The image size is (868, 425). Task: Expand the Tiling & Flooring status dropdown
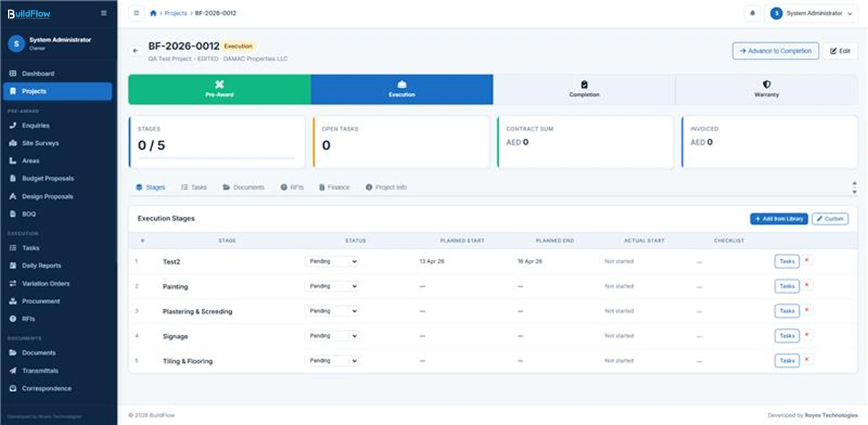pos(331,361)
